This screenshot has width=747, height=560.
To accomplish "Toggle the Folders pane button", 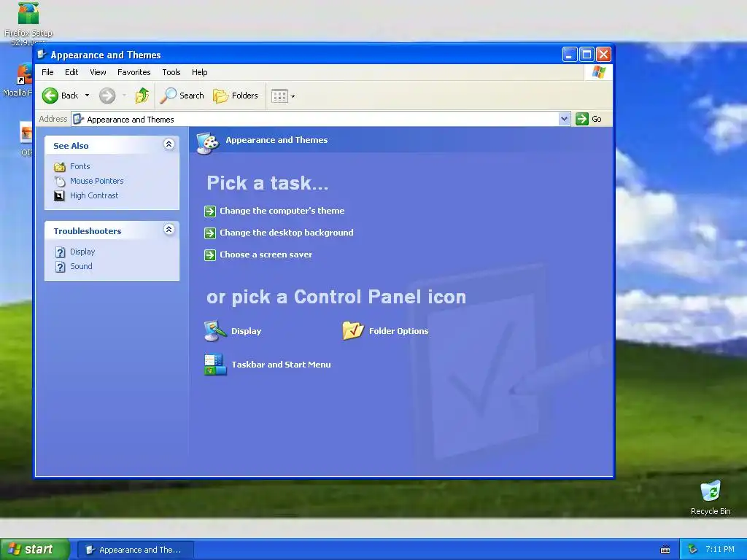I will [x=236, y=96].
